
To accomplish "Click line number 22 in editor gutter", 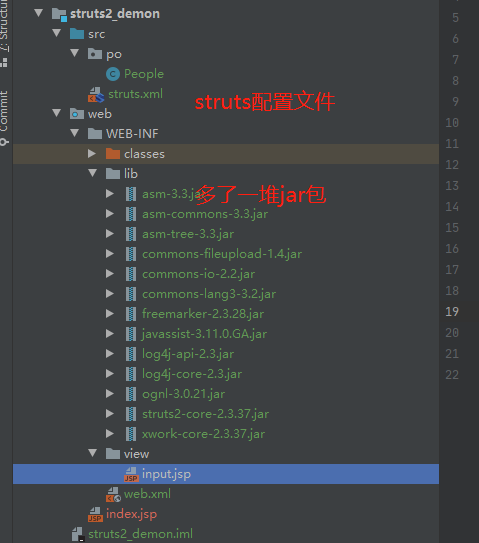I will coord(452,374).
